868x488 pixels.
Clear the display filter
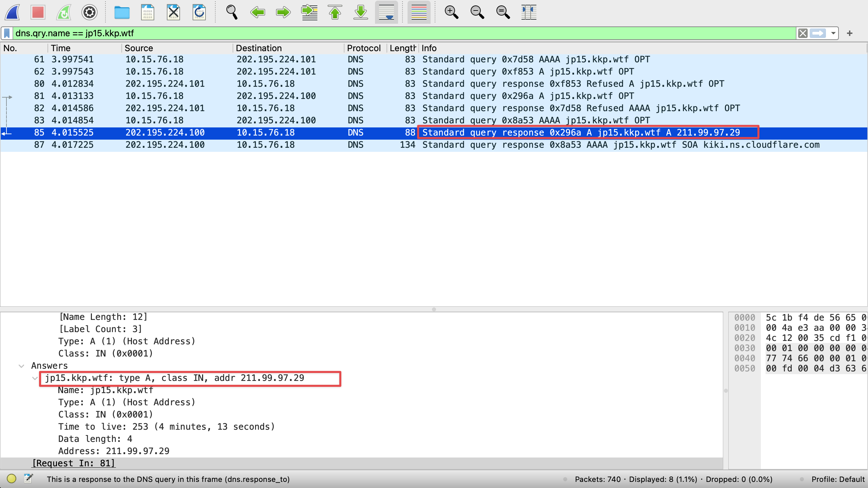pos(803,33)
